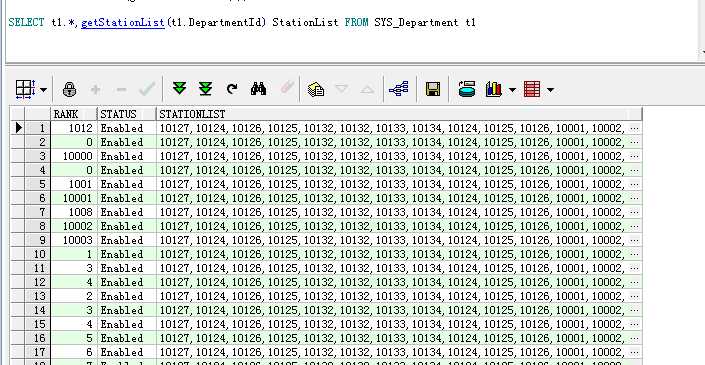The height and width of the screenshot is (365, 705).
Task: Open ellipsis button in row 9 STATIONLIST cell
Action: click(634, 240)
